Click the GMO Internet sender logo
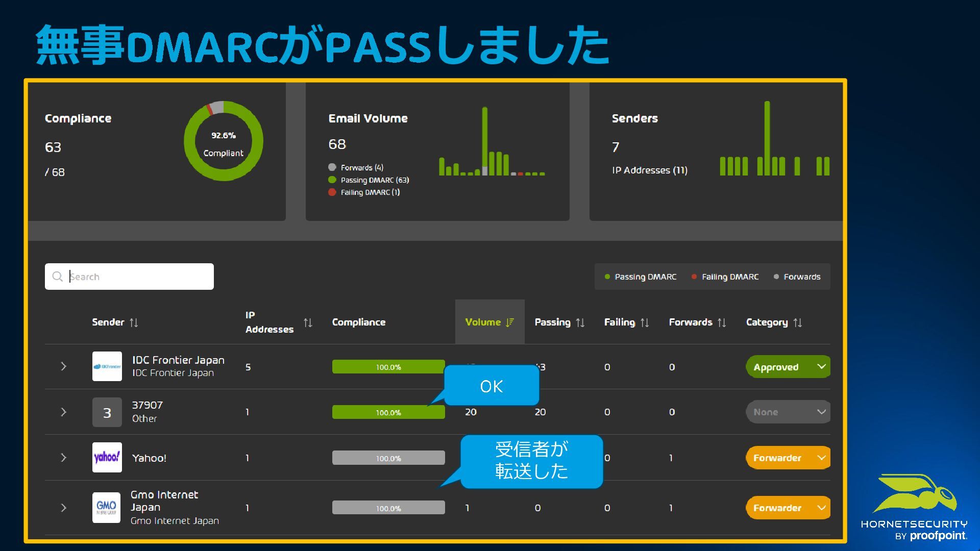The width and height of the screenshot is (980, 551). 107,508
